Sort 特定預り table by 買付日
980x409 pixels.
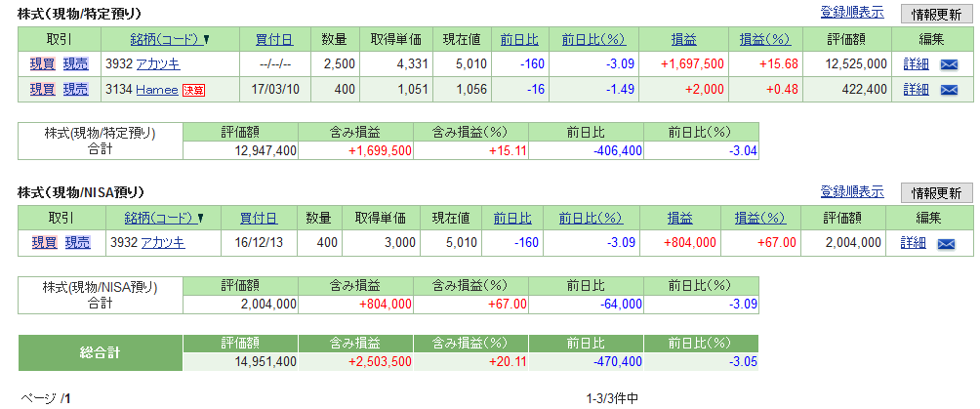point(274,39)
